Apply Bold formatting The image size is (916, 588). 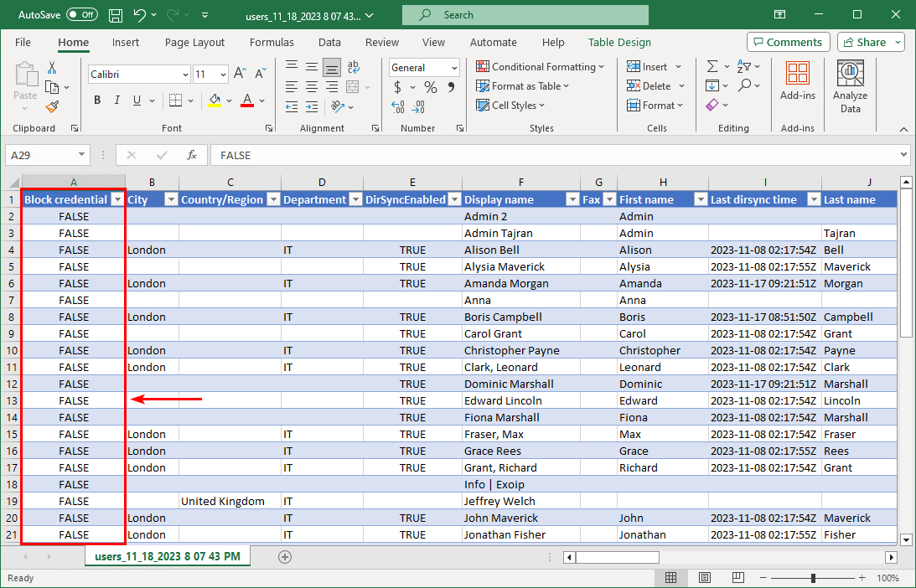click(x=97, y=101)
